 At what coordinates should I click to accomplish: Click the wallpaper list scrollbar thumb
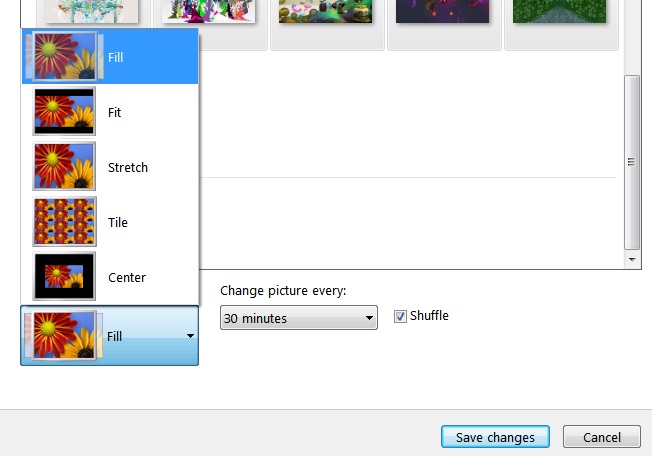pos(631,160)
